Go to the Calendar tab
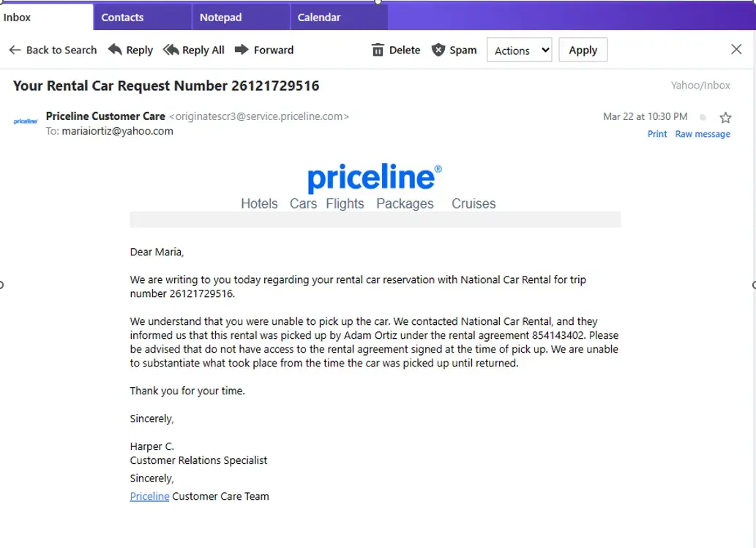 click(318, 17)
